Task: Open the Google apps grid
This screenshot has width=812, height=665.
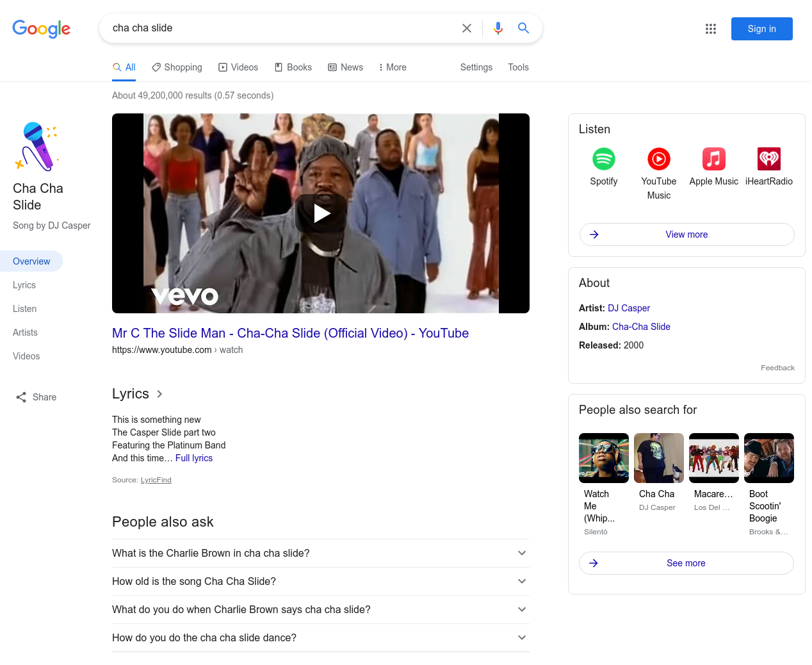Action: 711,29
